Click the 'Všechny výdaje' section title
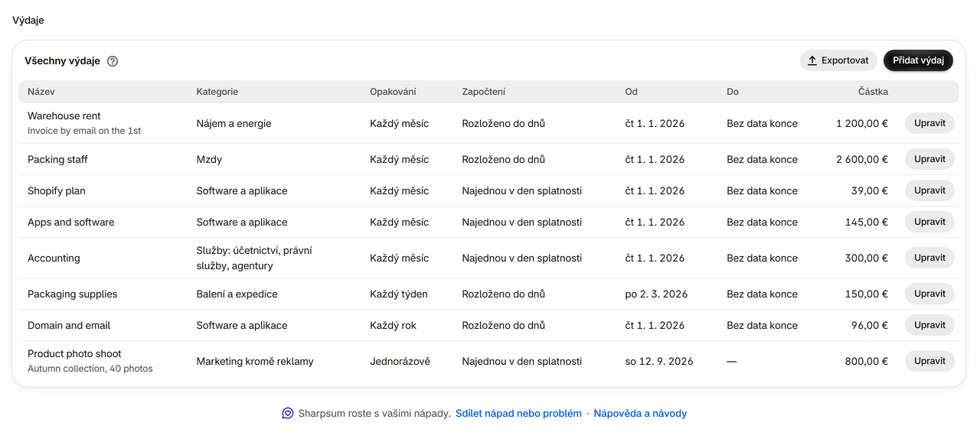Viewport: 980px width, 439px height. click(x=62, y=61)
